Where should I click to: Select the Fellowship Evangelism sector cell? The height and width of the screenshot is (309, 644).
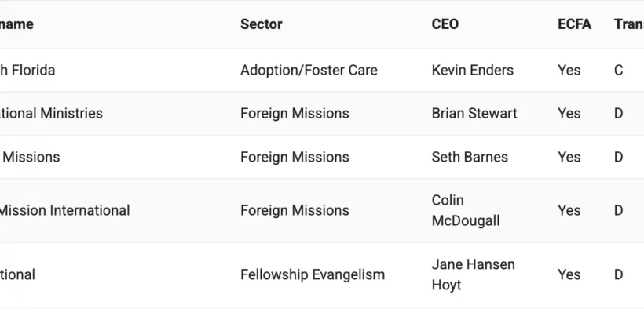click(x=313, y=274)
